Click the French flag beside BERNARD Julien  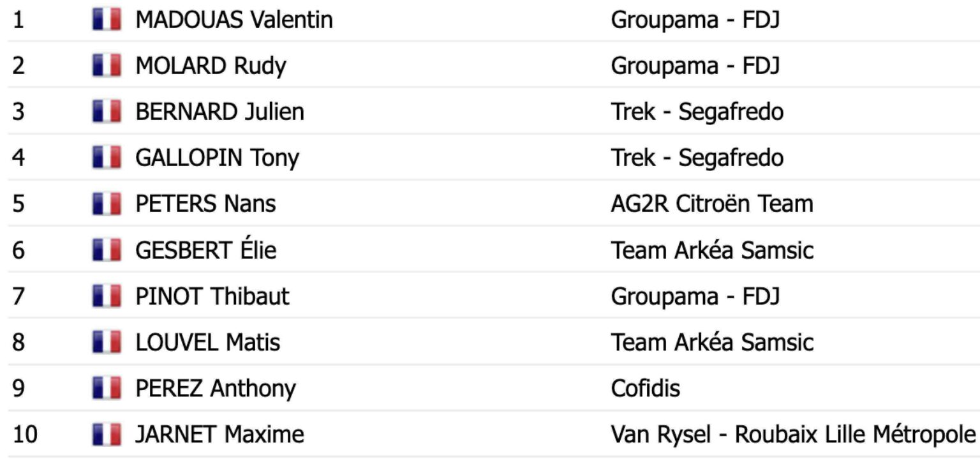click(106, 112)
